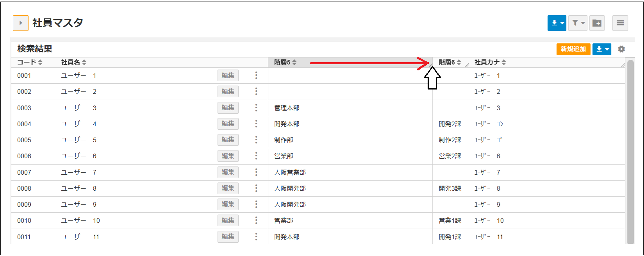Open the filter dropdown in the header
Screen dimensions: 644x256
(578, 23)
